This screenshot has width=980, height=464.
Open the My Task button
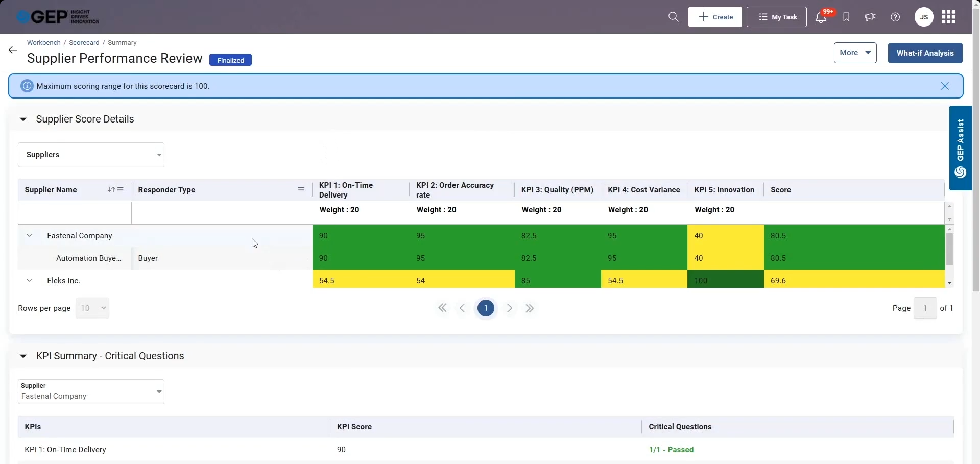(x=776, y=17)
